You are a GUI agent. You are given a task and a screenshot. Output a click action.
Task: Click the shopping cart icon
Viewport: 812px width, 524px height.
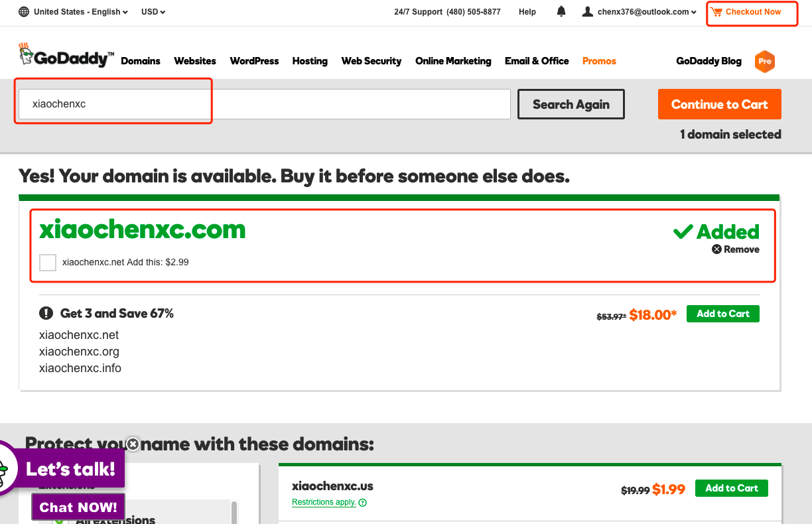pos(716,12)
